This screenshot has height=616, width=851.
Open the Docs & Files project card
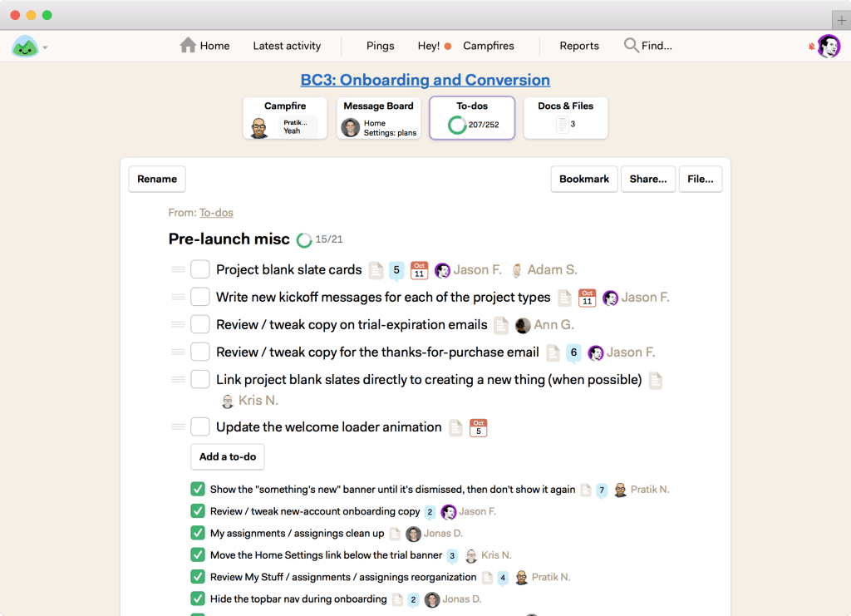[x=565, y=117]
